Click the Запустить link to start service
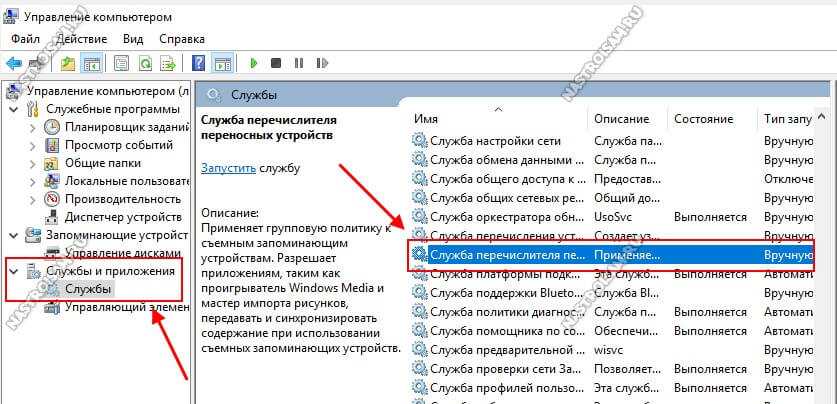Image resolution: width=837 pixels, height=404 pixels. point(229,168)
